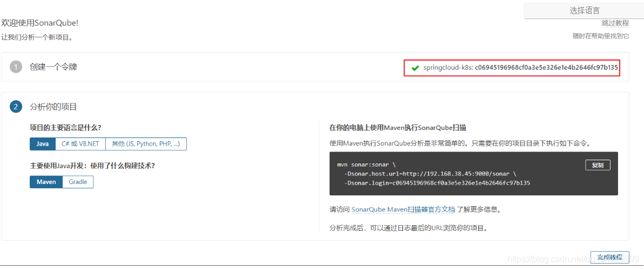Click the 分析你的项目 step heading
644x269 pixels.
[x=53, y=107]
